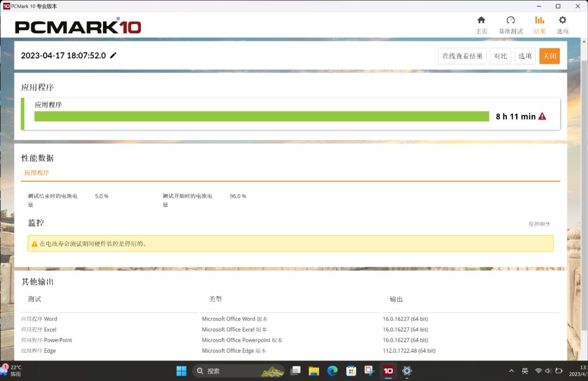The image size is (588, 381).
Task: Open the Windows Start menu
Action: (181, 371)
